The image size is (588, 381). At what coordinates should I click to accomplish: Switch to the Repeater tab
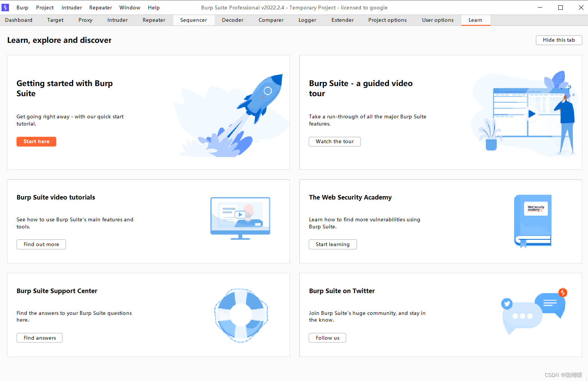tap(154, 20)
